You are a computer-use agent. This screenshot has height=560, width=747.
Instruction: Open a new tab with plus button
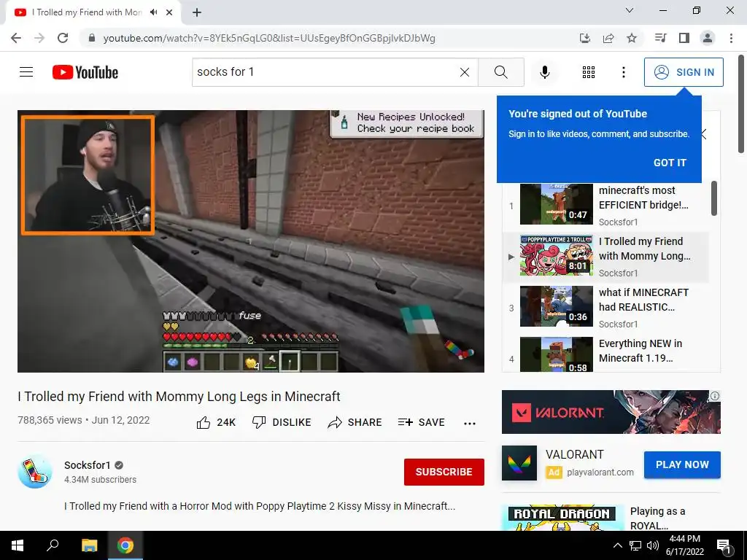(x=197, y=12)
